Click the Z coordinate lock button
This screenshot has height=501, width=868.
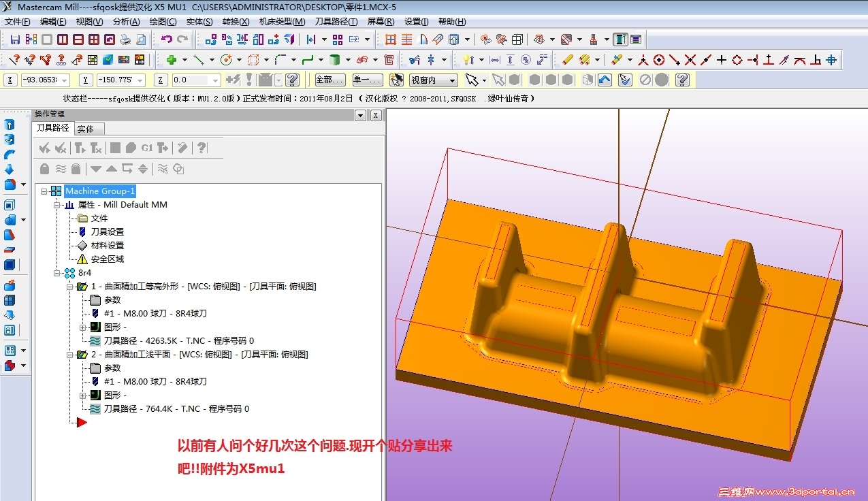(161, 80)
